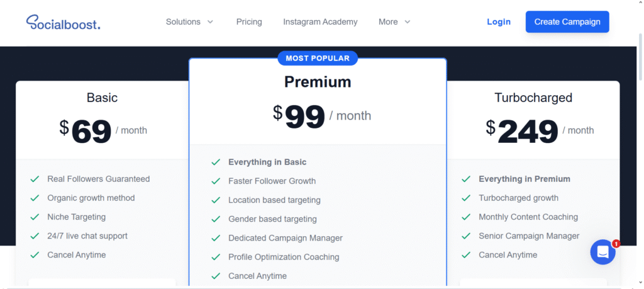Select the Turbocharged plan heading
The width and height of the screenshot is (644, 289).
pyautogui.click(x=533, y=98)
